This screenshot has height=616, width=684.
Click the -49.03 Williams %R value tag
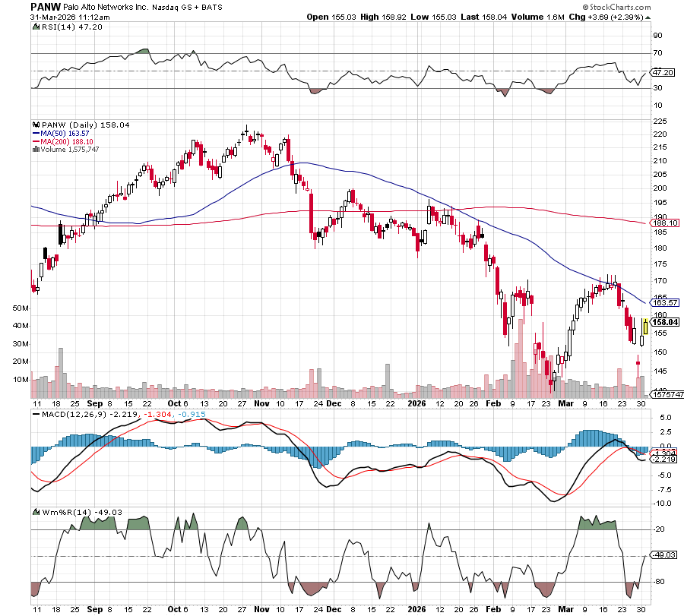pos(663,555)
